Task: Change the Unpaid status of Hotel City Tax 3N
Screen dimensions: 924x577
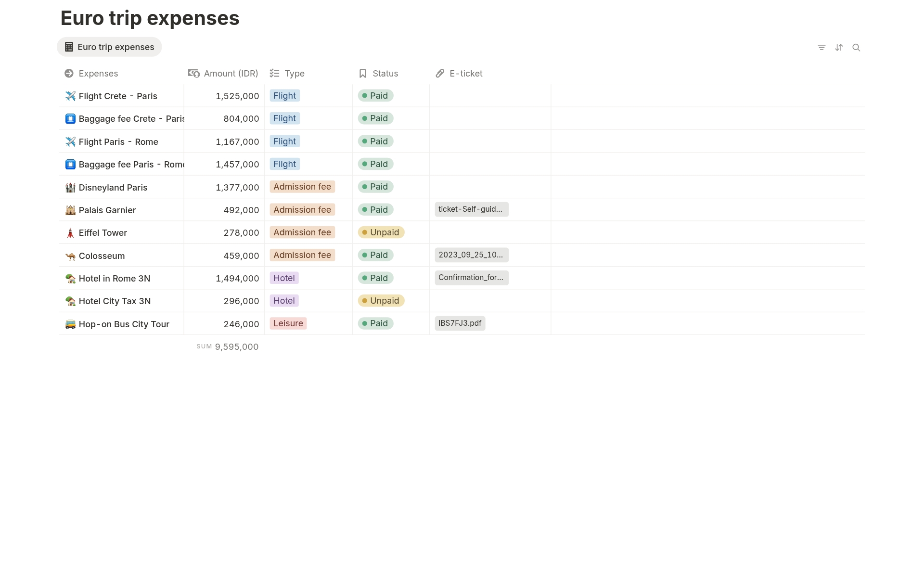Action: coord(381,301)
